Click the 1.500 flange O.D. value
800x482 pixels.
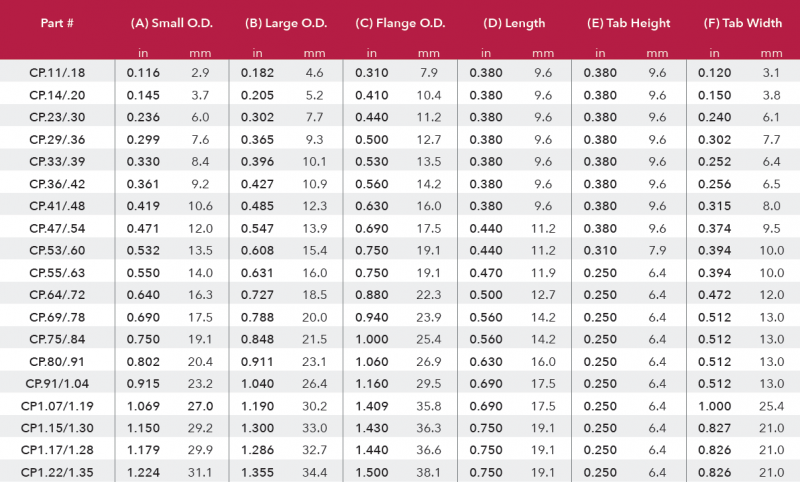(372, 471)
